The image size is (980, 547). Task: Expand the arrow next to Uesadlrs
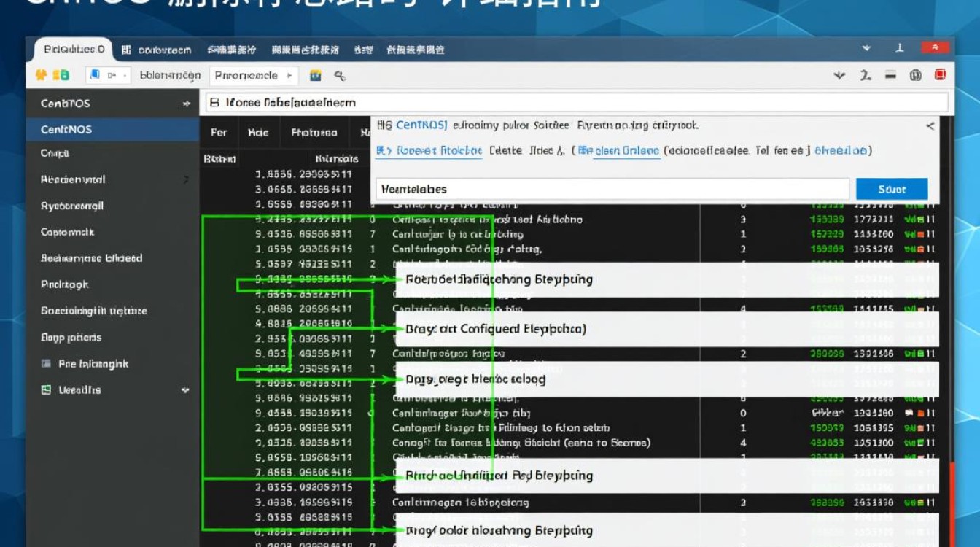pos(185,390)
